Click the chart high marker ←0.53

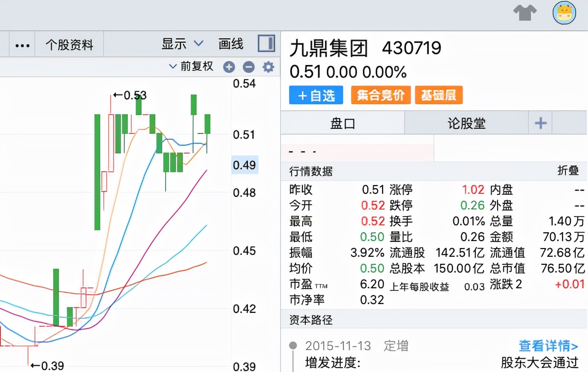(x=130, y=95)
